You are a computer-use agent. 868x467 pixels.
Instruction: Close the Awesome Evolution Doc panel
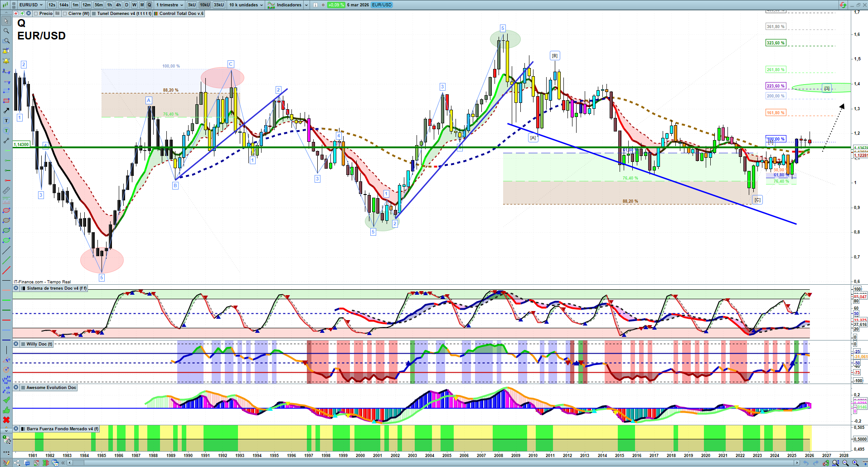click(x=16, y=388)
